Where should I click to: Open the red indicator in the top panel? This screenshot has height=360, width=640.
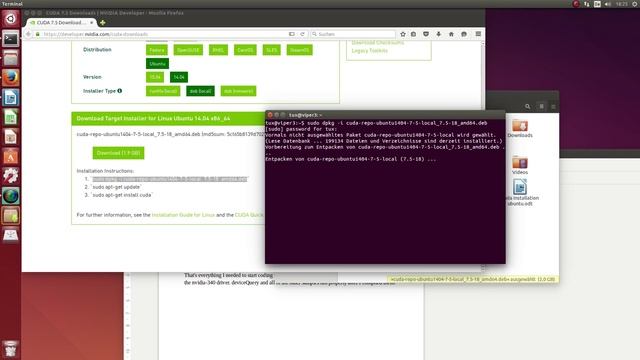[x=576, y=4]
